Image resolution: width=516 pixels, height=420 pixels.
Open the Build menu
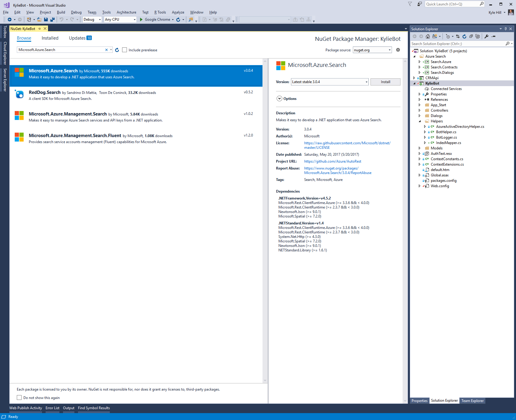pos(61,12)
